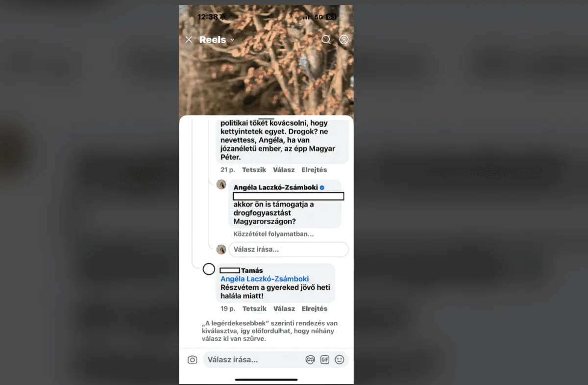Open the profile icon at top right
The image size is (588, 385).
click(x=344, y=40)
